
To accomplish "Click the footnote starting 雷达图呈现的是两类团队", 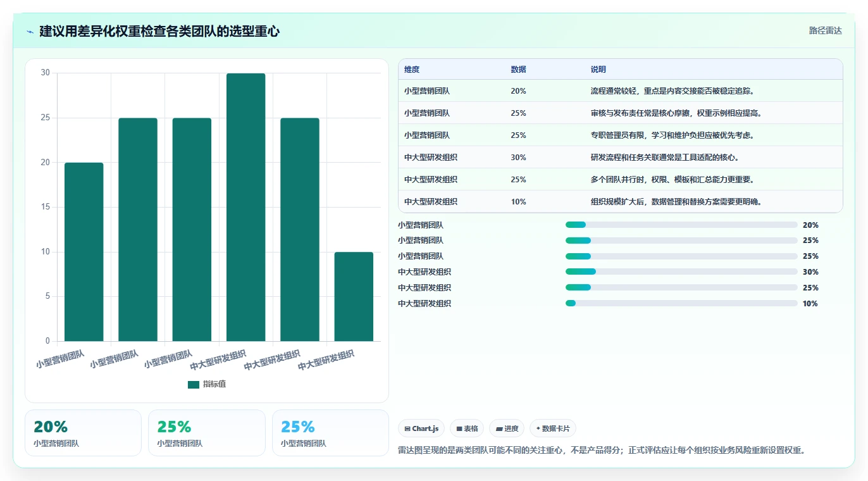I will click(x=601, y=451).
